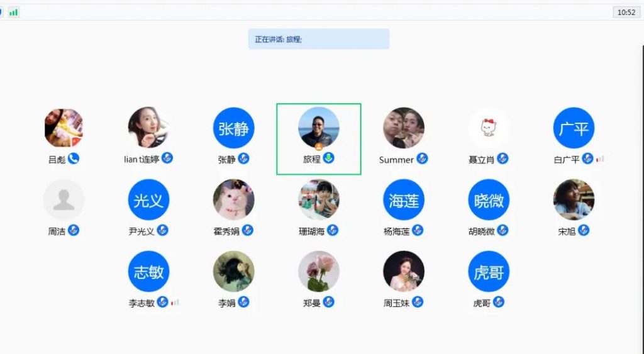Screen dimensions: 644x354
Task: Select the blue 光义 avatar circle
Action: tap(148, 200)
